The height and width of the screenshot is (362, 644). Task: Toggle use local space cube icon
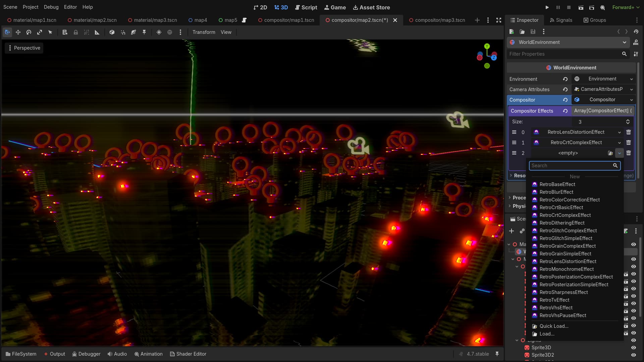pos(112,32)
